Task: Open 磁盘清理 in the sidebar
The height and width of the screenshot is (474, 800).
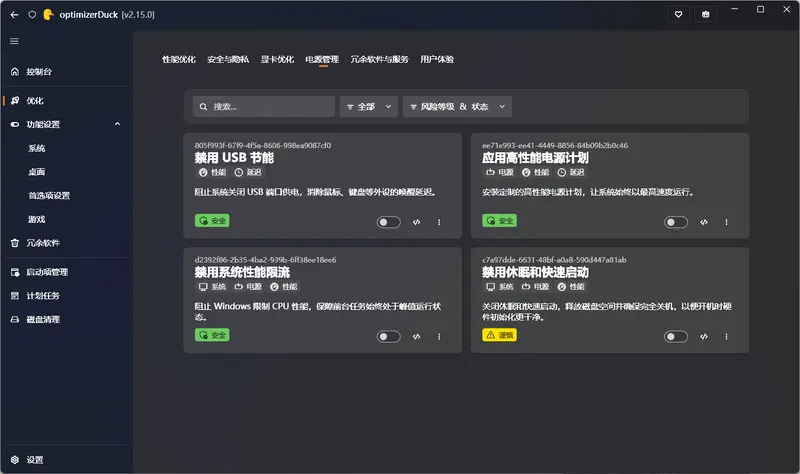Action: [66, 319]
